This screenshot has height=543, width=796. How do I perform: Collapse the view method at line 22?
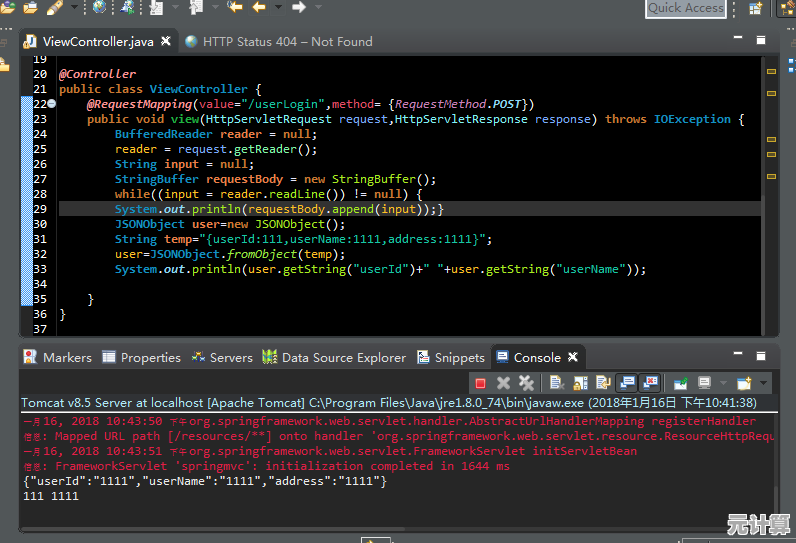(x=51, y=104)
